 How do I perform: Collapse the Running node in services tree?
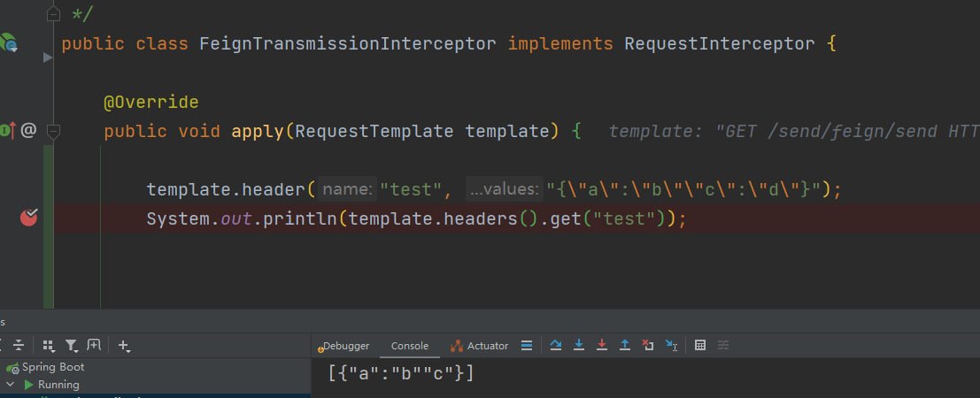(11, 385)
